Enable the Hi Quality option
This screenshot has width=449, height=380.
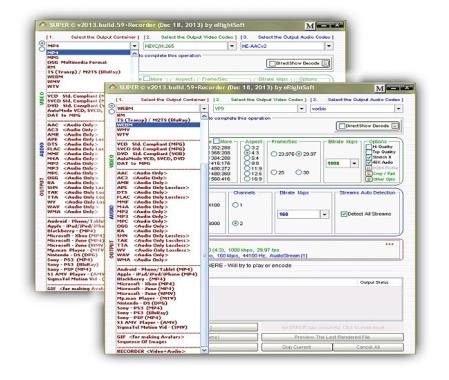tap(369, 147)
